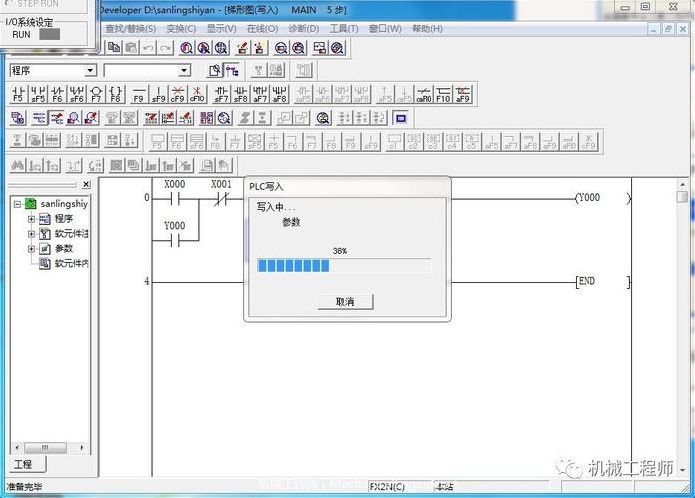This screenshot has width=695, height=498.
Task: Insert parallel closed contact (sF6)
Action: [x=77, y=94]
